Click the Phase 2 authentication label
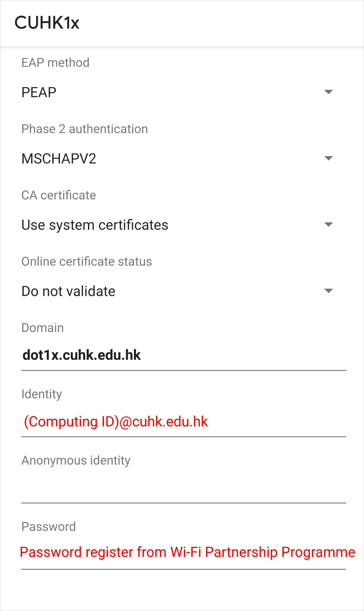This screenshot has height=611, width=364. (x=85, y=129)
